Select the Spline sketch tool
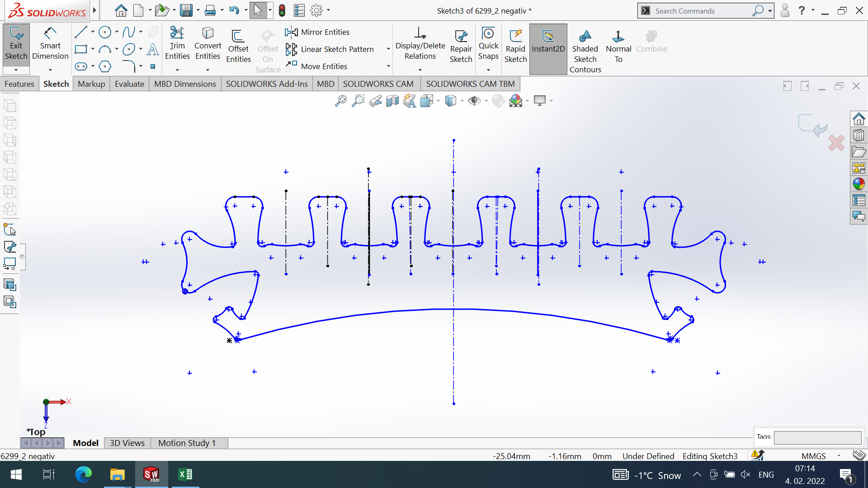Image resolution: width=868 pixels, height=488 pixels. point(129,32)
